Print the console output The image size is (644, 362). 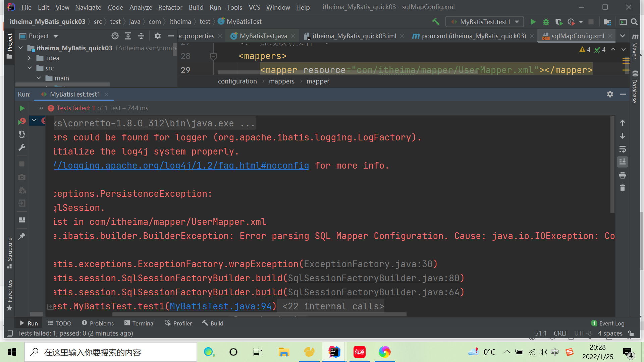tap(623, 175)
